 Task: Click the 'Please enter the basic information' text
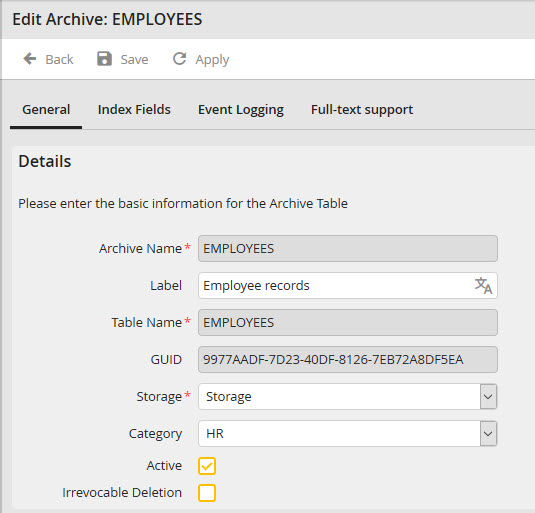pos(183,204)
